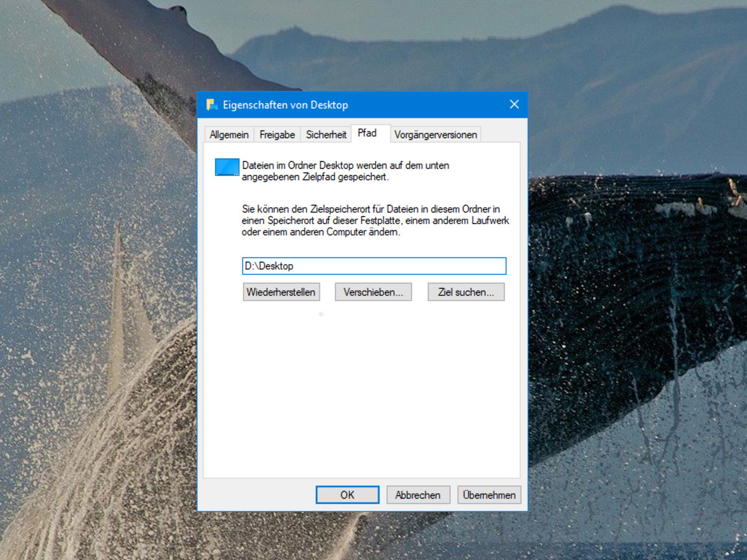747x560 pixels.
Task: Click the Pfad tab
Action: click(371, 133)
